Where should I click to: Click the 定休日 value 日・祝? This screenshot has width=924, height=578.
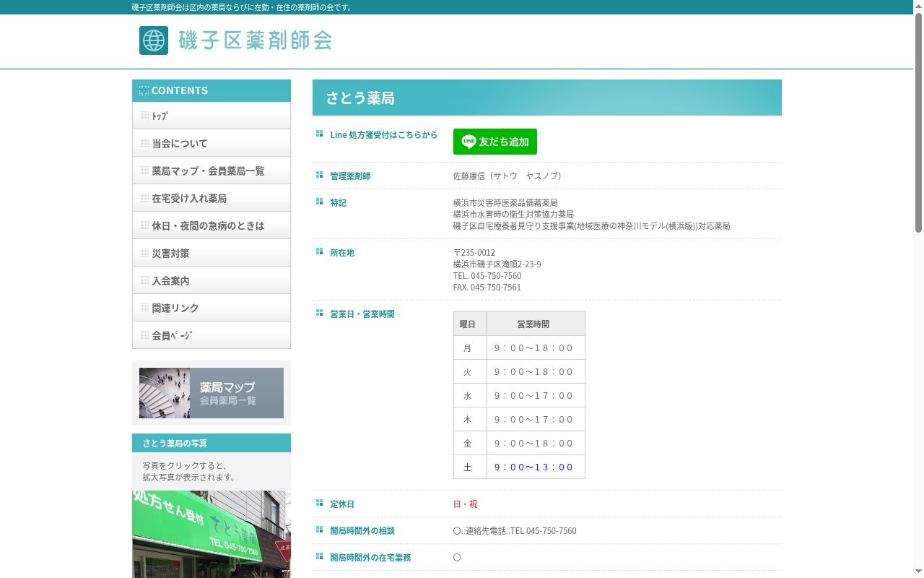pyautogui.click(x=466, y=504)
